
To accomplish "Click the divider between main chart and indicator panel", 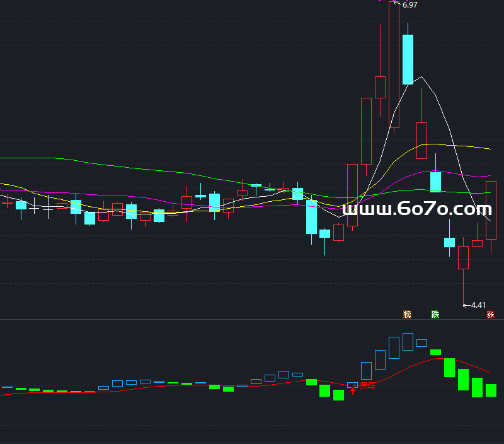I will click(252, 320).
